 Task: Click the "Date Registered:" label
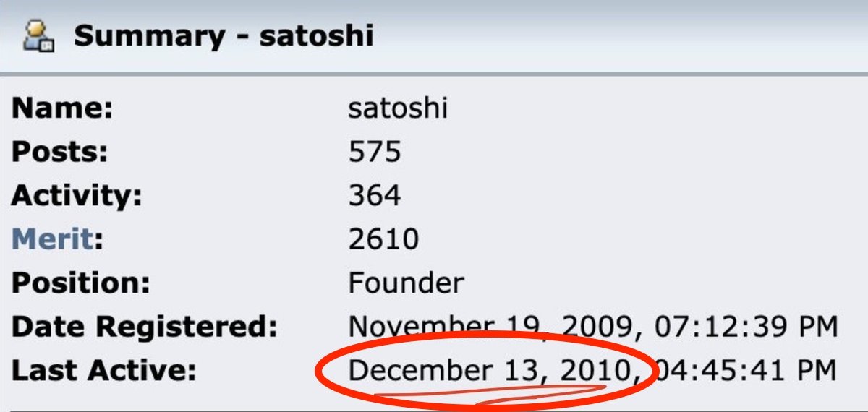click(x=145, y=327)
